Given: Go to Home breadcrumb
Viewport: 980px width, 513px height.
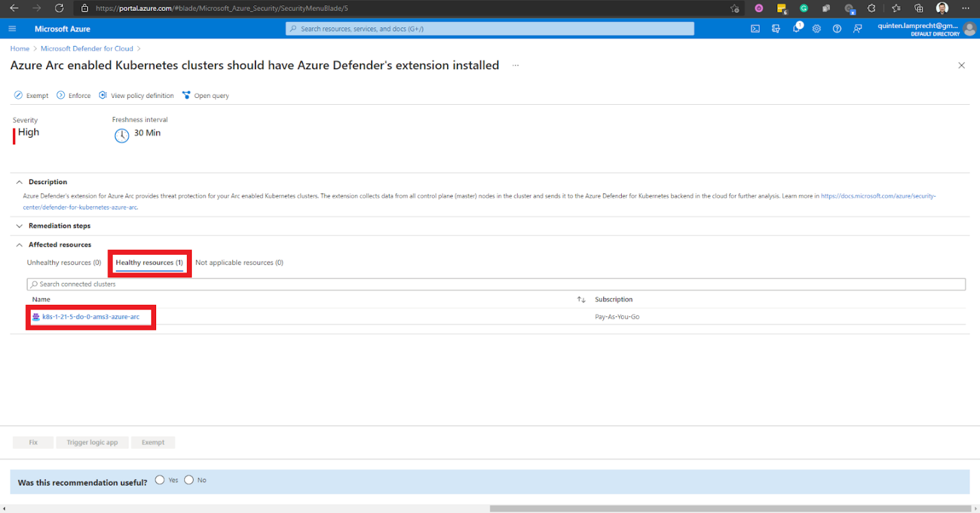Looking at the screenshot, I should pyautogui.click(x=20, y=49).
